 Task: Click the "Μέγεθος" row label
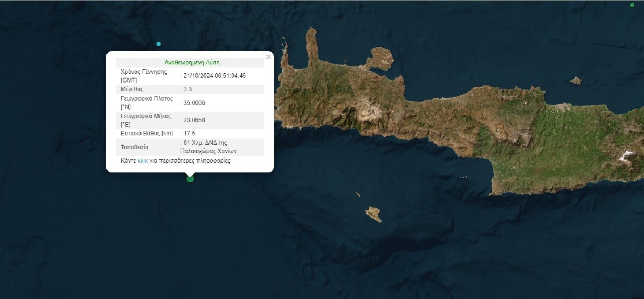[x=132, y=89]
